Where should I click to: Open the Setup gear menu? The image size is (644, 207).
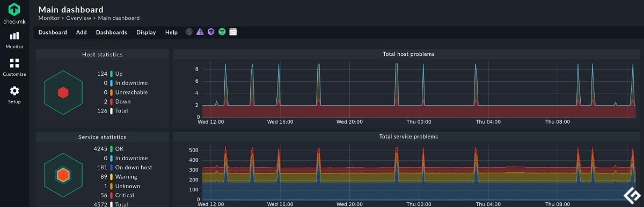click(14, 95)
